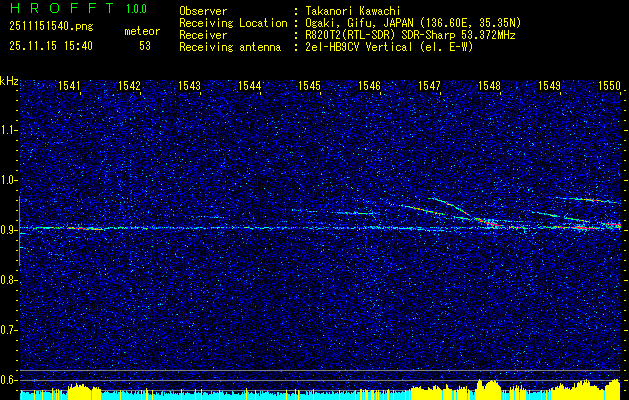Click the 1543 time marker
Image resolution: width=629 pixels, height=400 pixels.
(x=189, y=85)
